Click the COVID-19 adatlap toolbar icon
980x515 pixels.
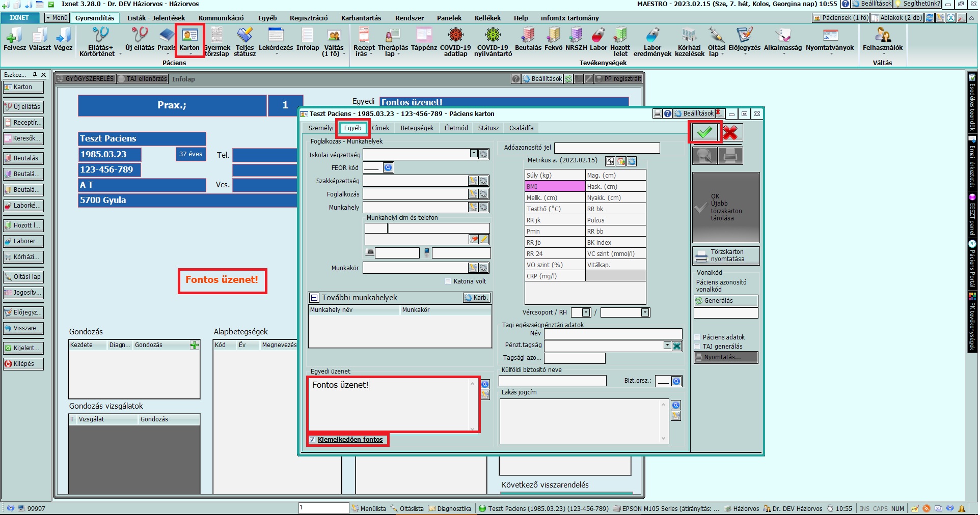455,41
